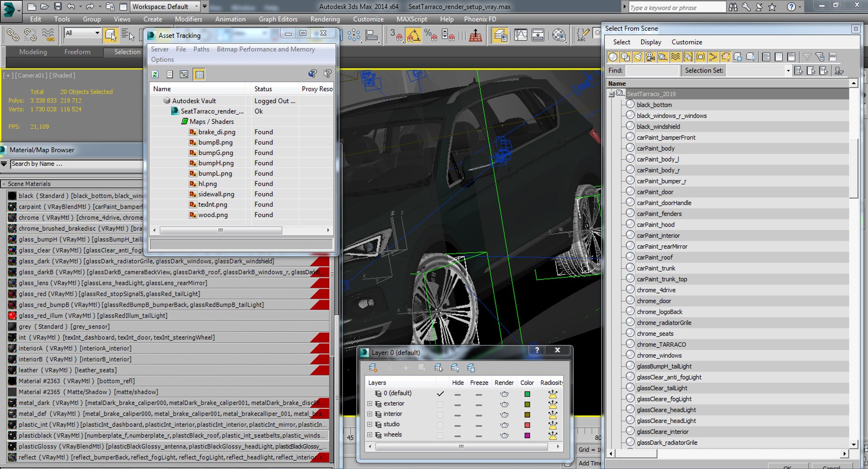Toggle the Angle Snap tool
The image size is (868, 469).
pos(413,35)
